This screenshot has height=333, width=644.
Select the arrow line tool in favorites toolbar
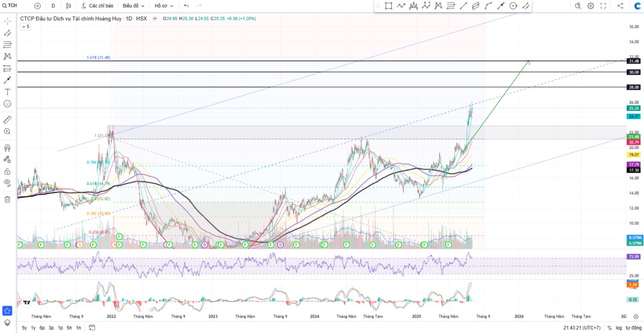(501, 6)
